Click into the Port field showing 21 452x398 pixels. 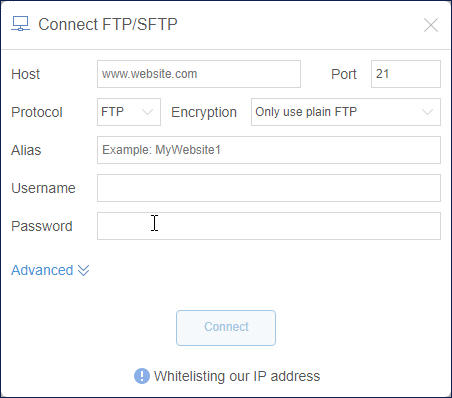(406, 74)
